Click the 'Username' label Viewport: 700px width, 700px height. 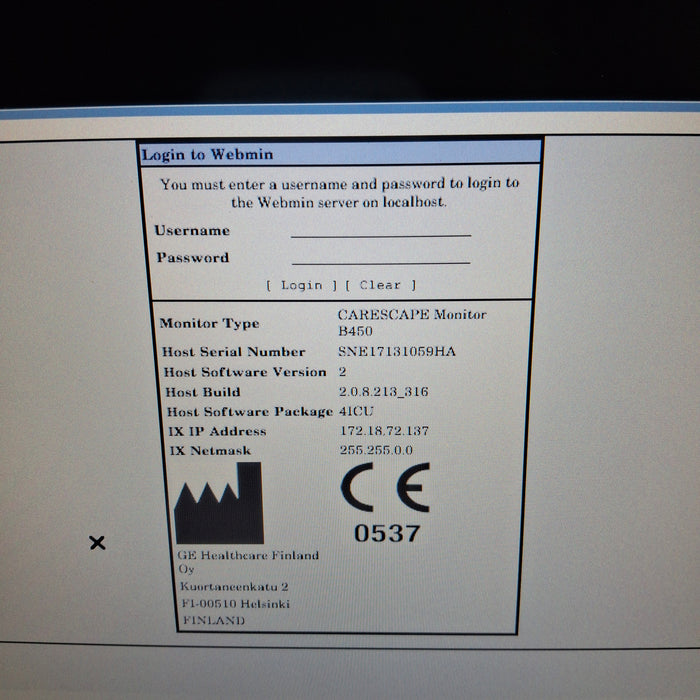pyautogui.click(x=192, y=230)
